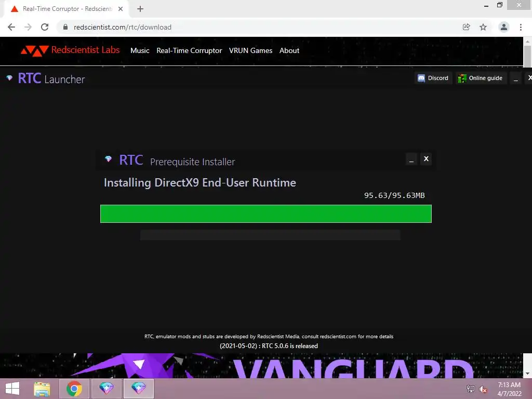Image resolution: width=532 pixels, height=399 pixels.
Task: Close the RTC Launcher window
Action: (x=529, y=78)
